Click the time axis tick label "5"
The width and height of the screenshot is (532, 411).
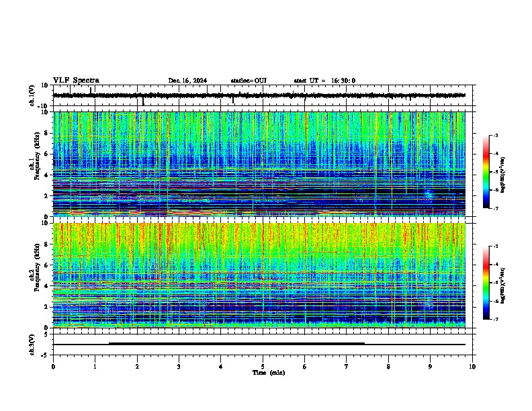[x=263, y=367]
